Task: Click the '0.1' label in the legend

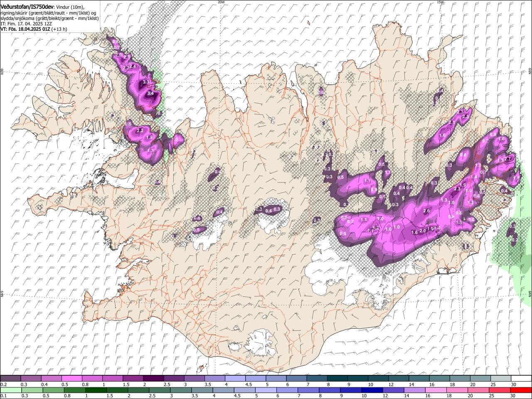Action: click(3, 396)
